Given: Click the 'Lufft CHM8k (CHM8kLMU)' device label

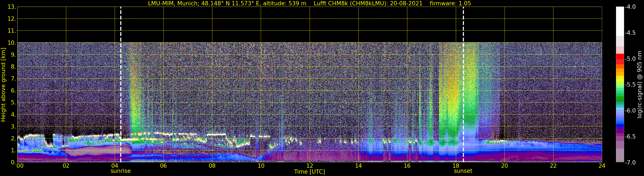Looking at the screenshot, I should click(x=349, y=3).
